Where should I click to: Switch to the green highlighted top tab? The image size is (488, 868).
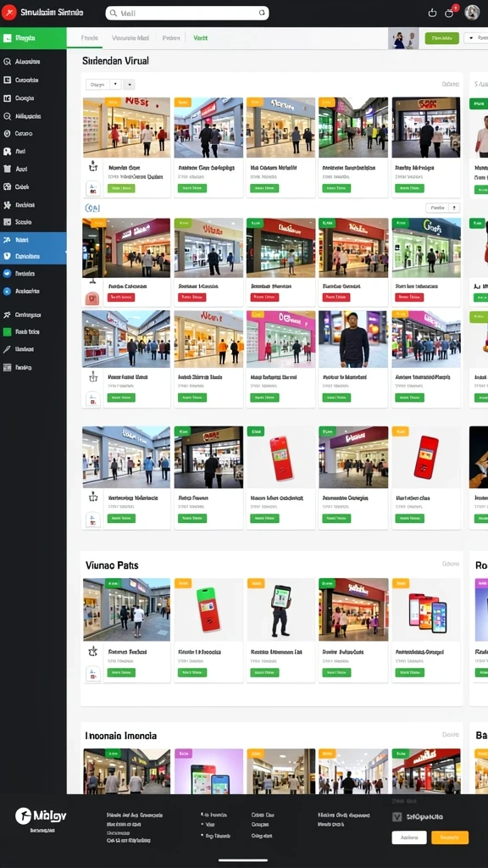(200, 38)
